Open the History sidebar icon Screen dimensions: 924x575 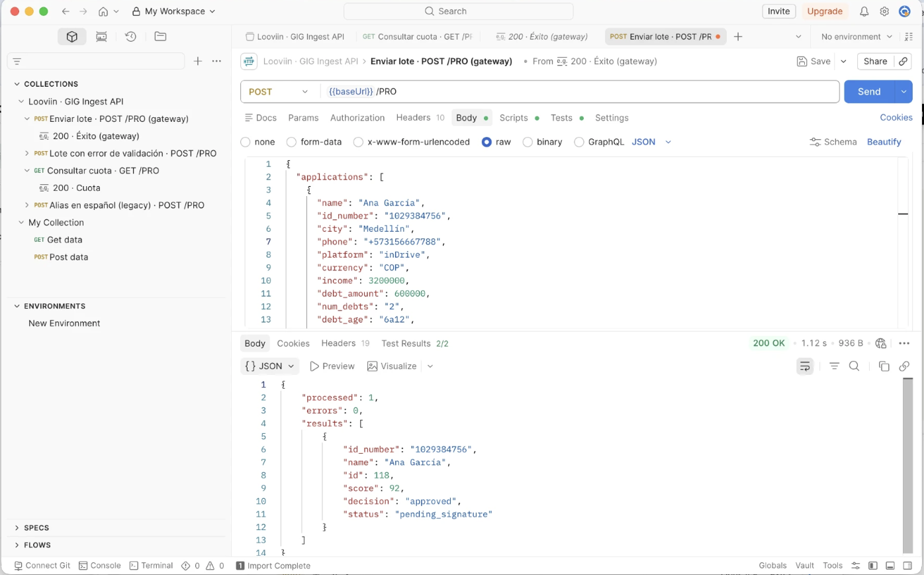130,37
